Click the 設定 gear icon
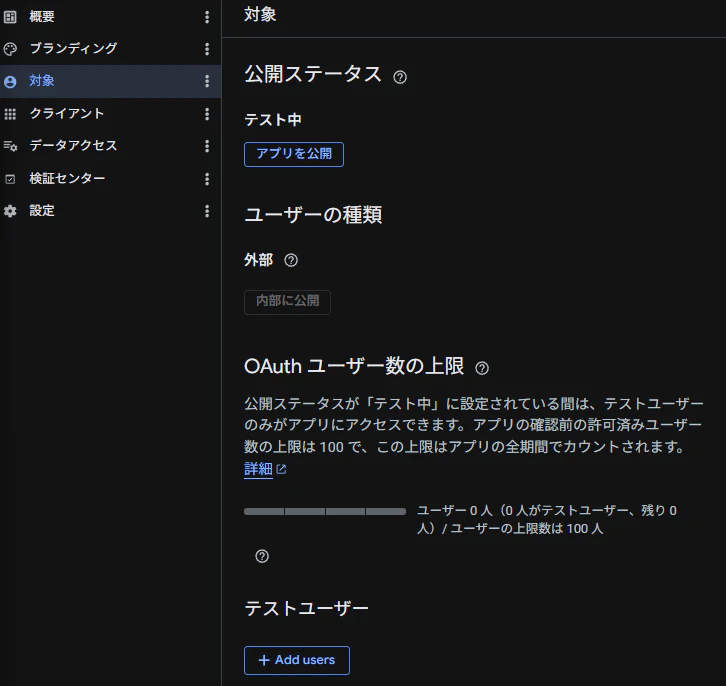Image resolution: width=726 pixels, height=686 pixels. pyautogui.click(x=10, y=212)
